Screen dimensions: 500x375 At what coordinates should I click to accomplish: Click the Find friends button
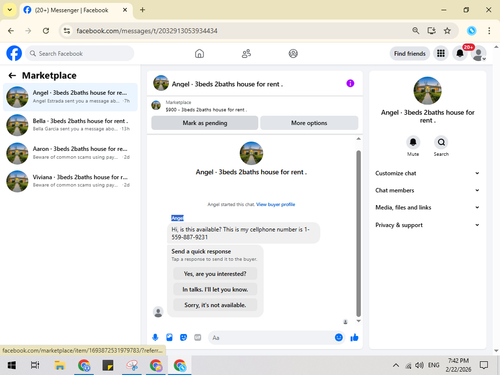(410, 53)
